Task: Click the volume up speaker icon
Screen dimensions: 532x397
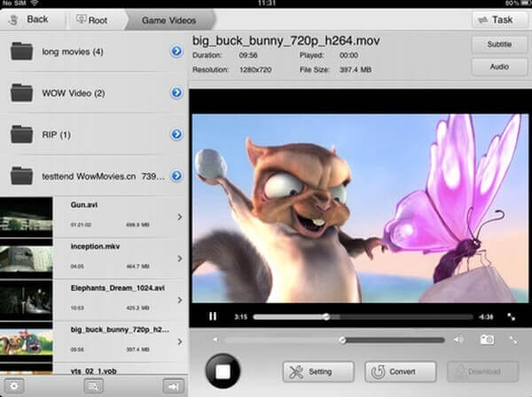Action: [458, 339]
